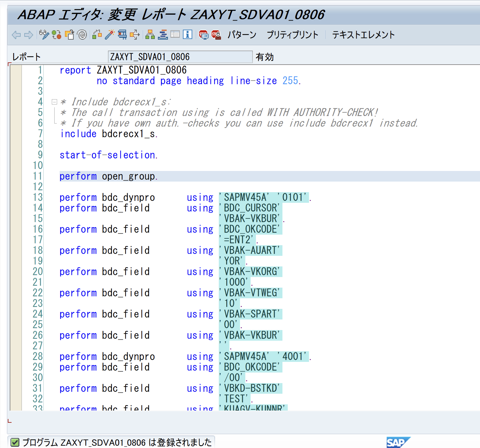The height and width of the screenshot is (448, 480).
Task: Click the line number 11 in gutter
Action: [37, 176]
